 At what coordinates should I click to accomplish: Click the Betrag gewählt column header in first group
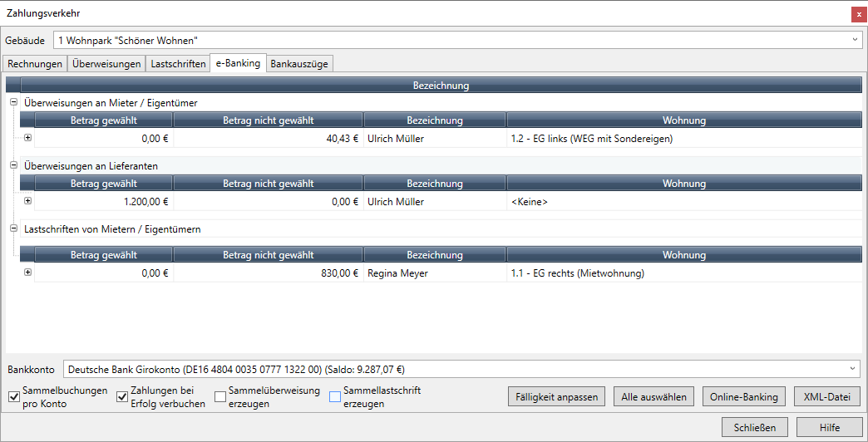click(x=103, y=120)
